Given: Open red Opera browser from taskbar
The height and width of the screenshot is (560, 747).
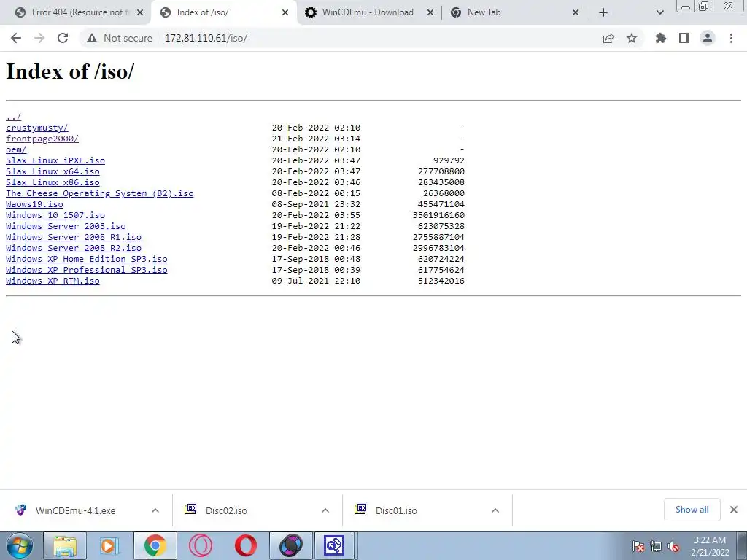Looking at the screenshot, I should (246, 545).
